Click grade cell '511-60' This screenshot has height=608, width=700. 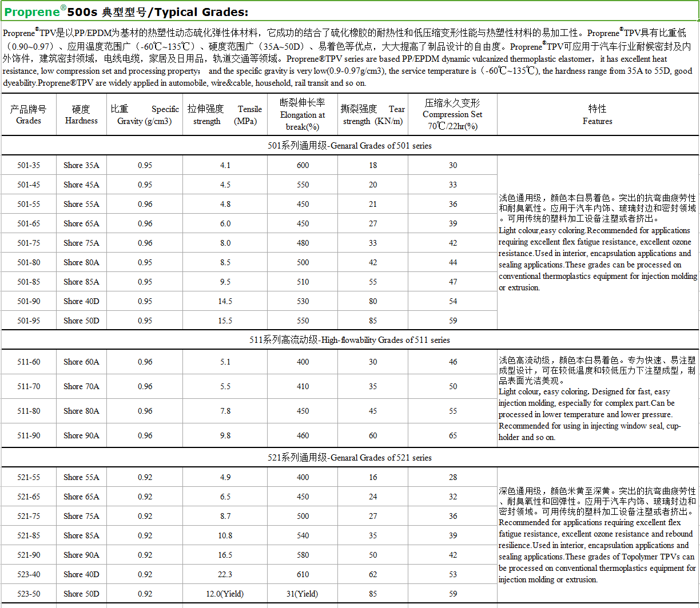(x=29, y=362)
